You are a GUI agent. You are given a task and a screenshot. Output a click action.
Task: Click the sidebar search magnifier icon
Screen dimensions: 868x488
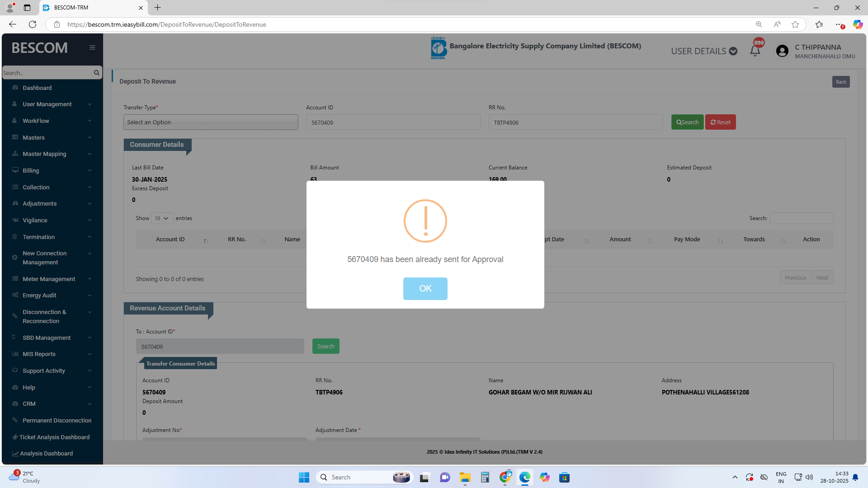[x=96, y=73]
